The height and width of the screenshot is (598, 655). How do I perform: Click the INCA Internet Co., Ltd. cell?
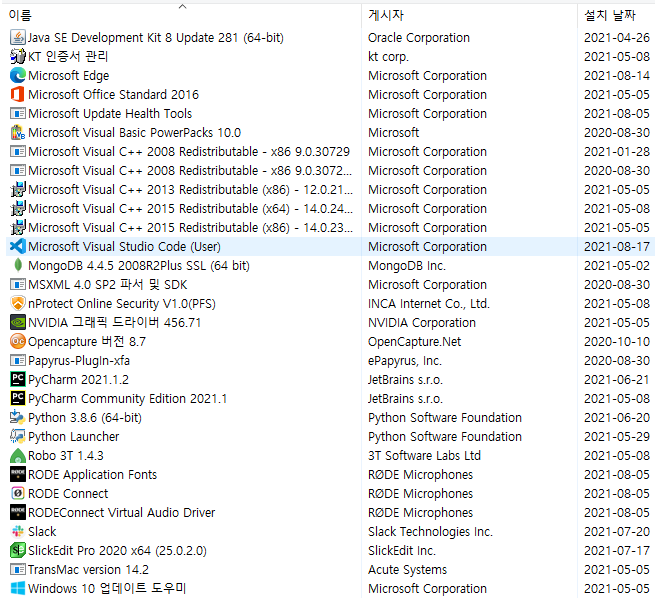coord(429,304)
